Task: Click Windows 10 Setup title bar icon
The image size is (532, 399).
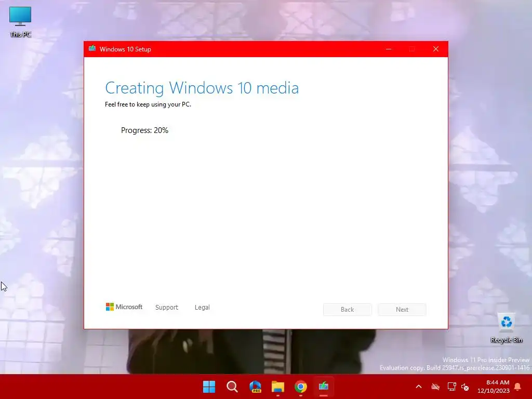Action: click(92, 49)
